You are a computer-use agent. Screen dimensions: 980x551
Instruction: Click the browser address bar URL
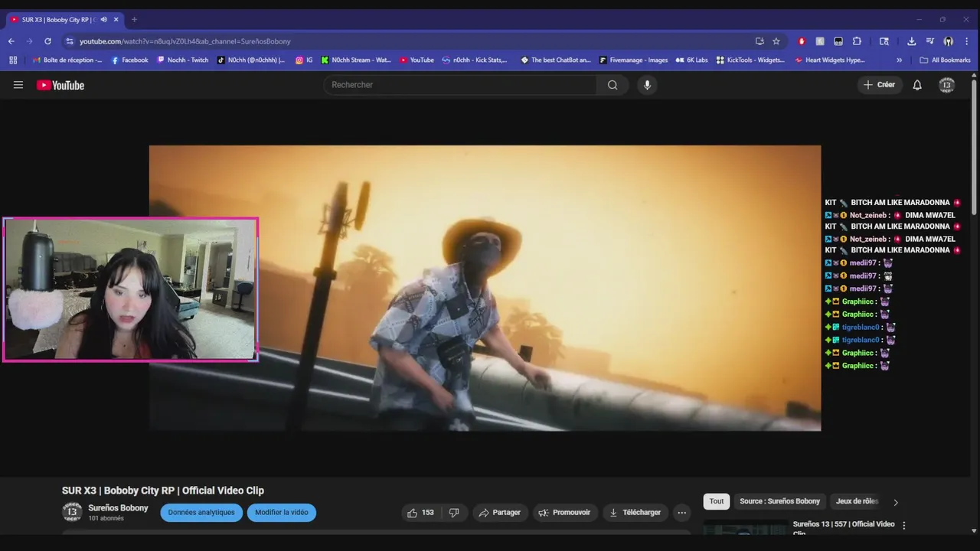tap(185, 41)
